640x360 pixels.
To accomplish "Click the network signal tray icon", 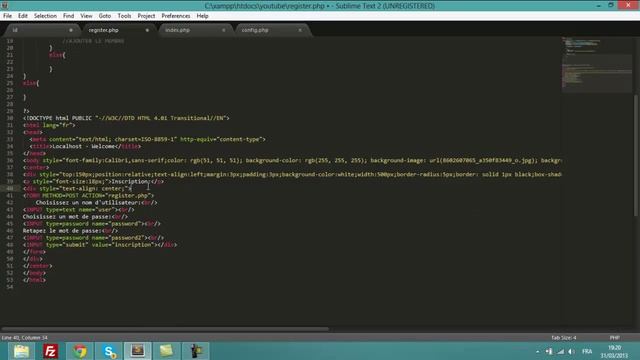I will coord(560,351).
